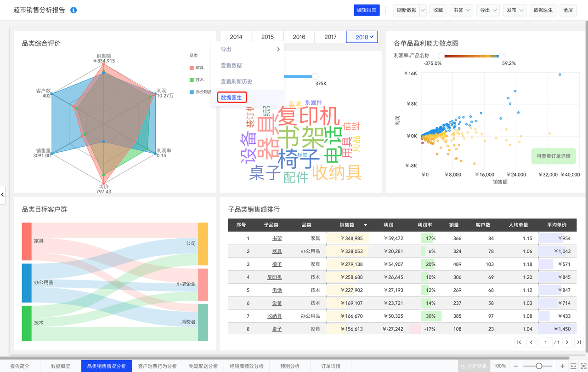Image resolution: width=588 pixels, height=372 pixels.
Task: Open the 书架 subcategory link
Action: click(277, 238)
